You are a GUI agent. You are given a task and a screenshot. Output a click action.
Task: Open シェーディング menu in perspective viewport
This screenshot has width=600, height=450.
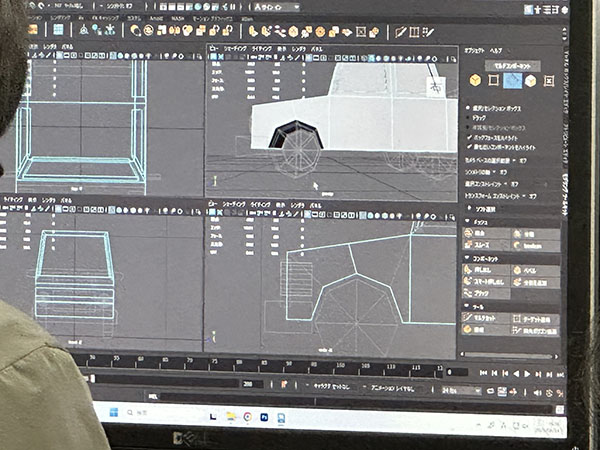coord(235,49)
